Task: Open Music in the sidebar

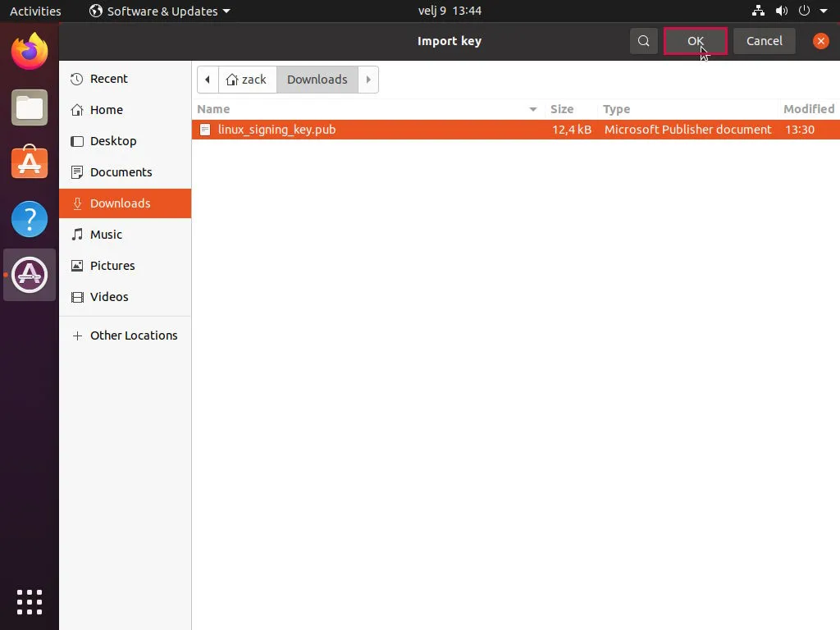Action: click(125, 234)
